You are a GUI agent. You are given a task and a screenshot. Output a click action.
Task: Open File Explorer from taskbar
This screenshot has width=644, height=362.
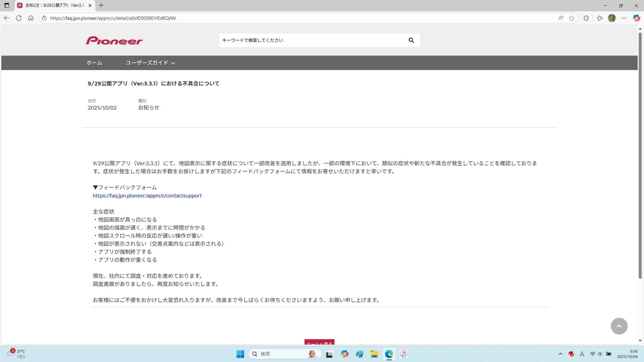(x=374, y=354)
